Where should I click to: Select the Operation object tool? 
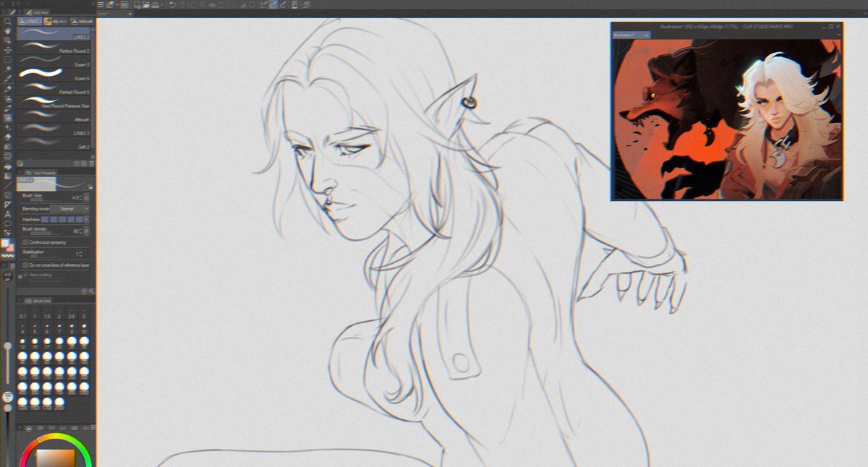tap(7, 40)
